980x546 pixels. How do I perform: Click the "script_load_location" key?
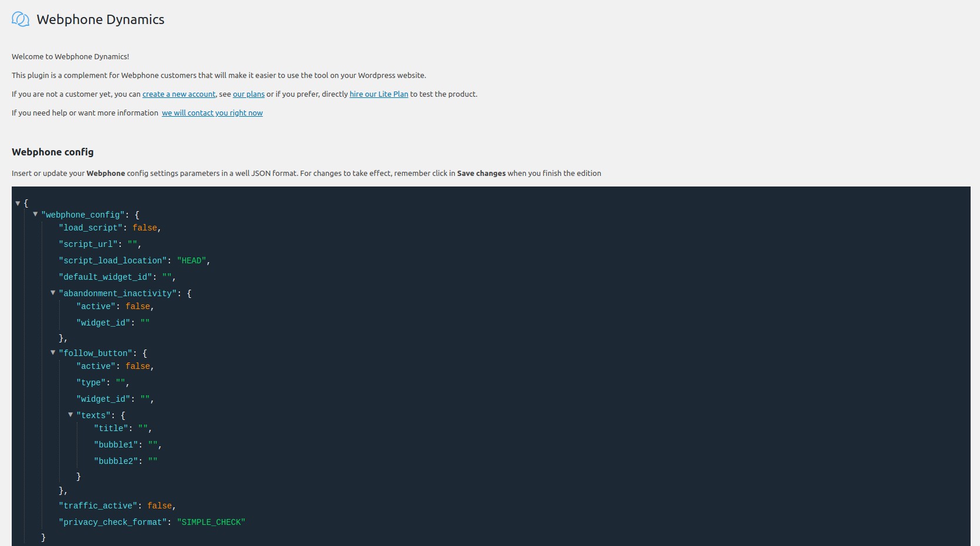(x=113, y=260)
